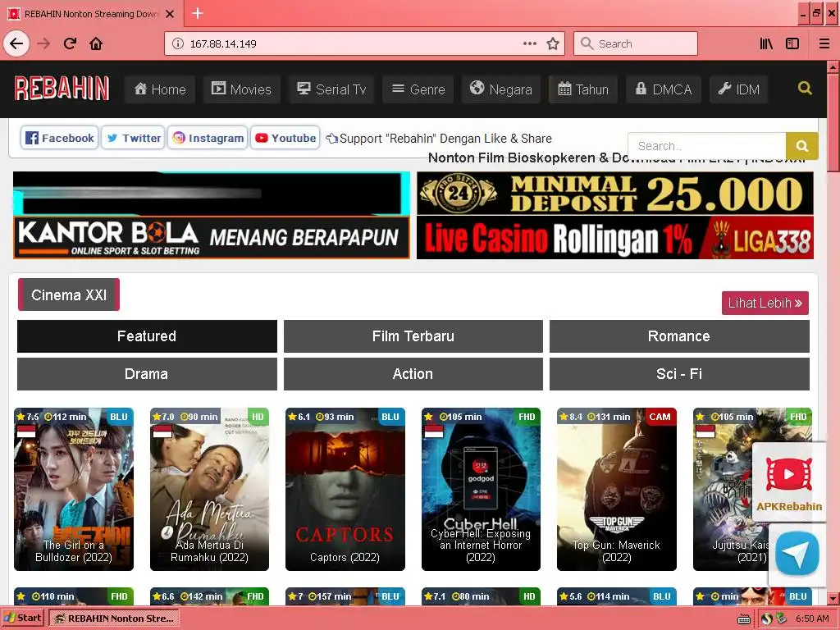Expand the Tahun menu
The height and width of the screenshot is (630, 840).
[x=583, y=89]
